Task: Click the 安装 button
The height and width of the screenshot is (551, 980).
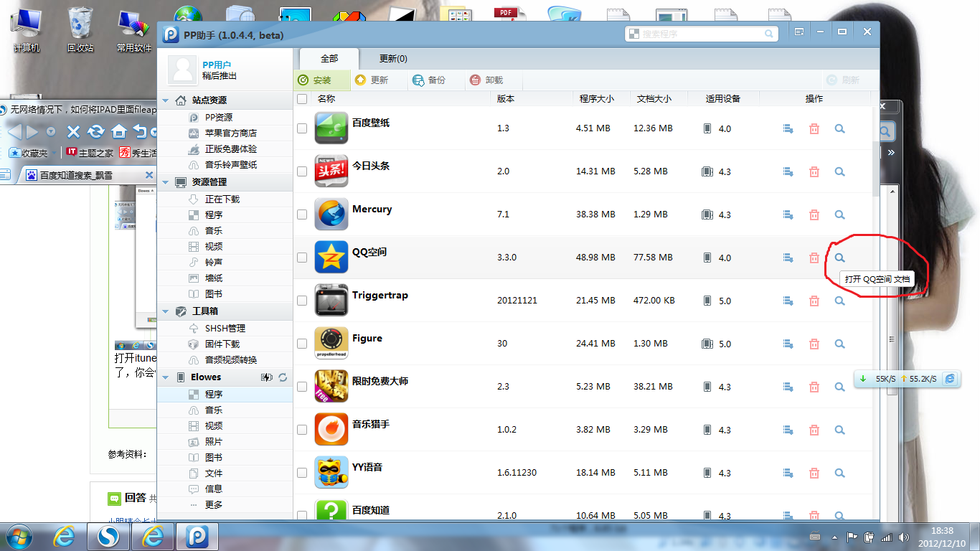Action: pyautogui.click(x=322, y=80)
